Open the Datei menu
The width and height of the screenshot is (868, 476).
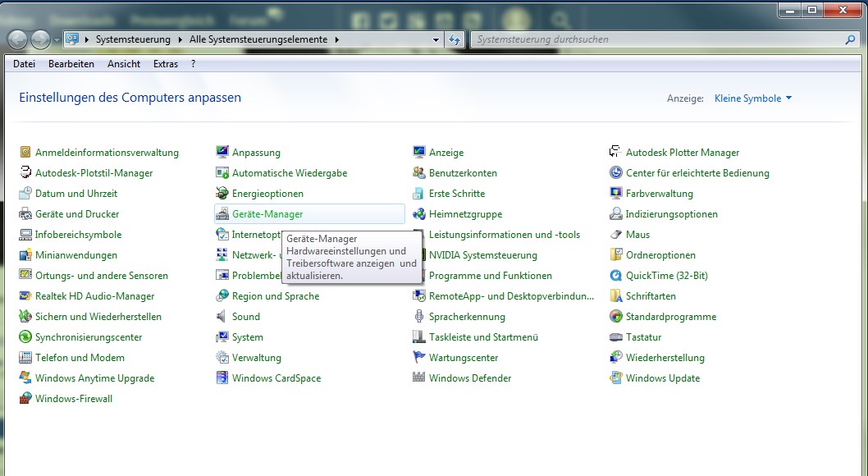coord(24,64)
